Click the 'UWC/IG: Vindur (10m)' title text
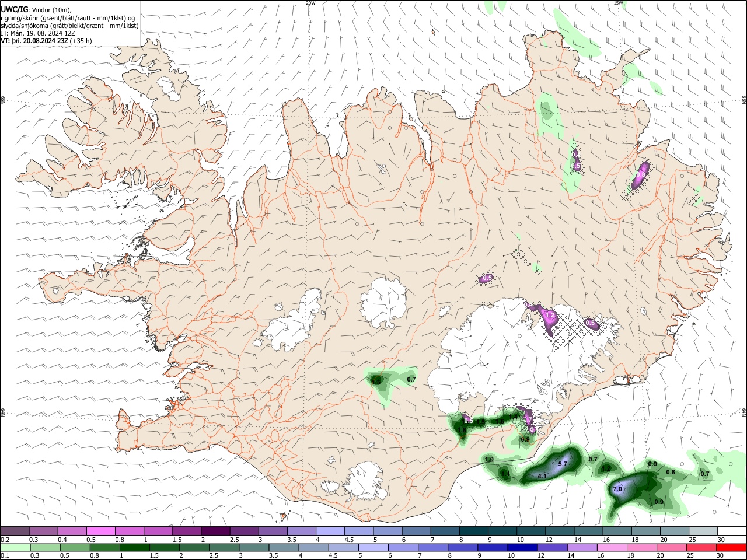Screen dimensions: 747x560 pos(37,10)
